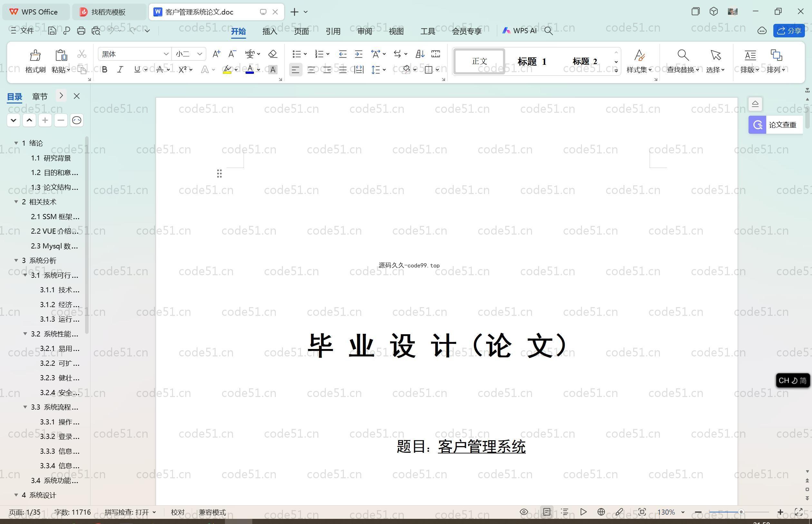Go to '1.1 研究背景' in outline
Viewport: 812px width, 524px height.
point(51,158)
